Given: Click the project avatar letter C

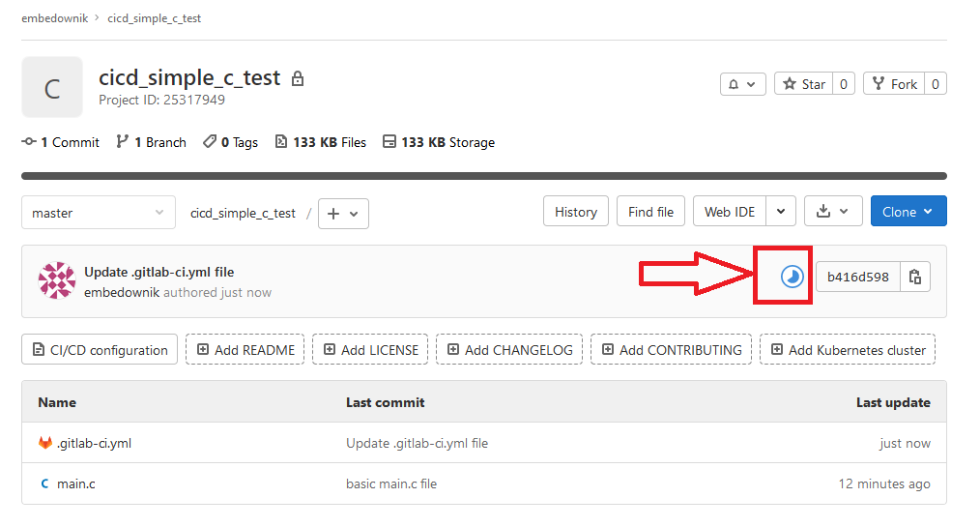Looking at the screenshot, I should 52,88.
